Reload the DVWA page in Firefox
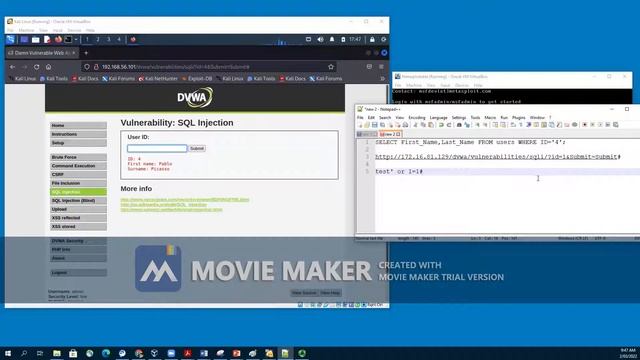640x360 pixels. [37, 67]
